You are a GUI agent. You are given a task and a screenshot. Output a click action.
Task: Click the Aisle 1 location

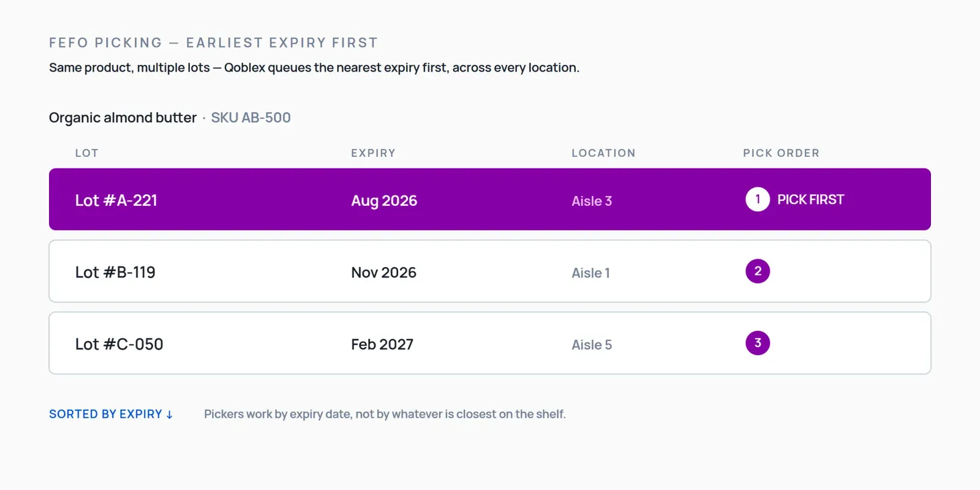[x=590, y=273]
